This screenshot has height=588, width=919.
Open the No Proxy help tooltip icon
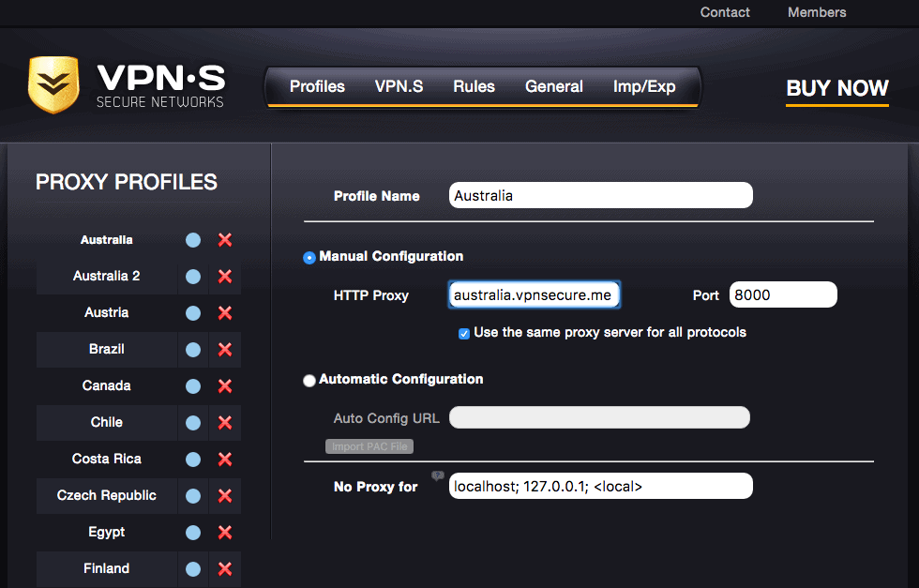tap(437, 476)
